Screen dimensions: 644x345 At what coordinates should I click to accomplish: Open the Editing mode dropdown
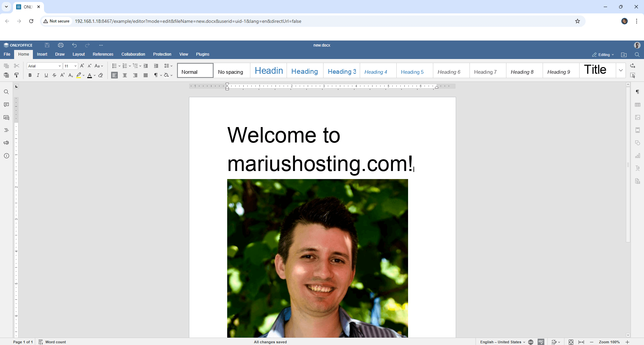(x=603, y=55)
